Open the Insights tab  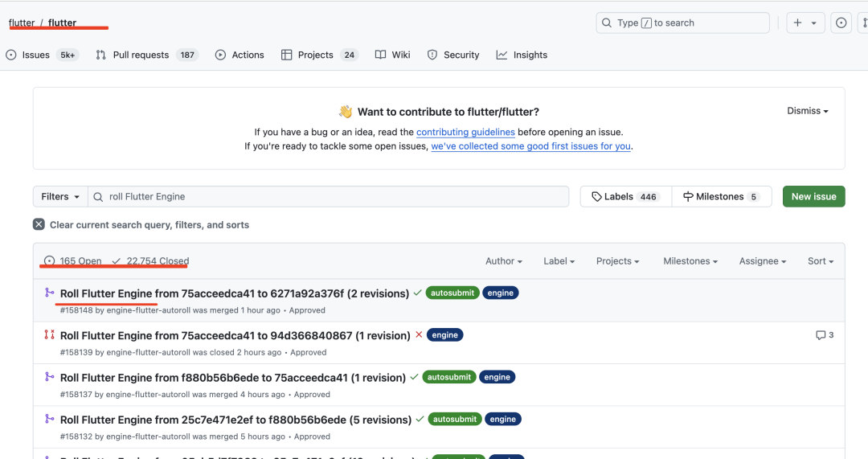click(522, 55)
